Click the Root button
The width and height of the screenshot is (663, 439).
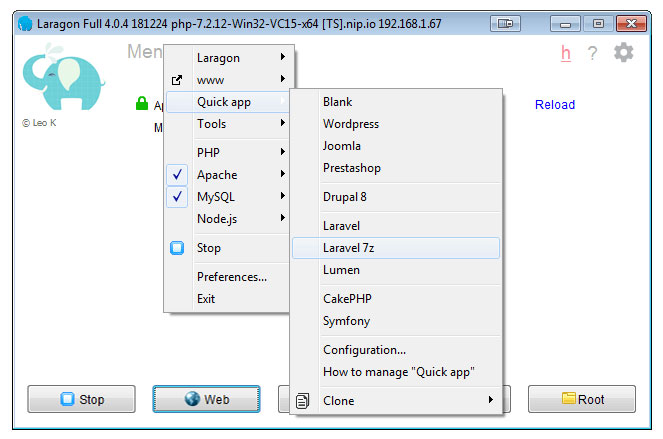coord(582,399)
